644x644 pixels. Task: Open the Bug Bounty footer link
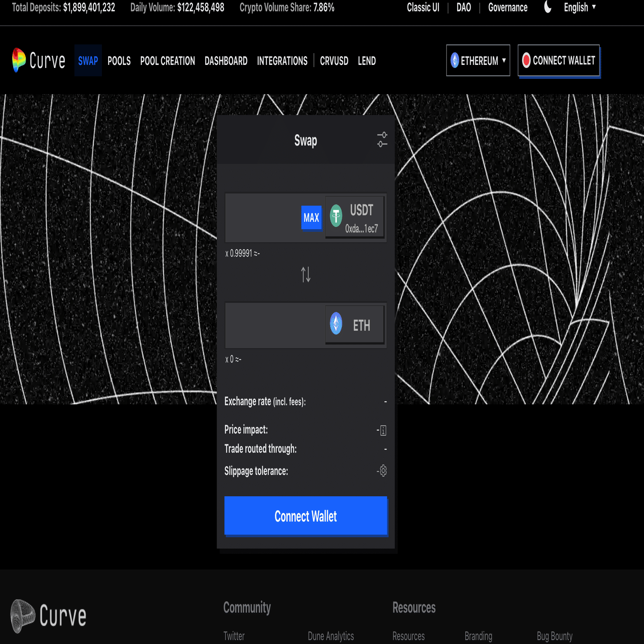pyautogui.click(x=555, y=636)
